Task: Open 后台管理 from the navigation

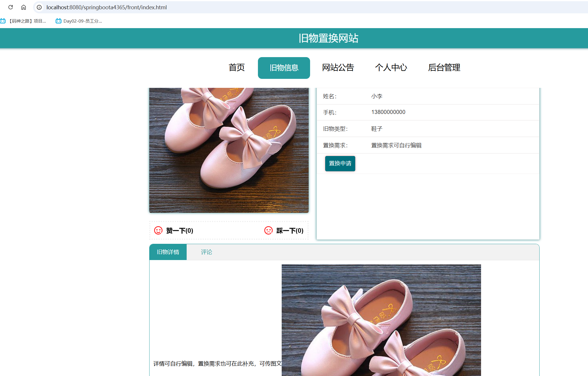Action: 444,68
